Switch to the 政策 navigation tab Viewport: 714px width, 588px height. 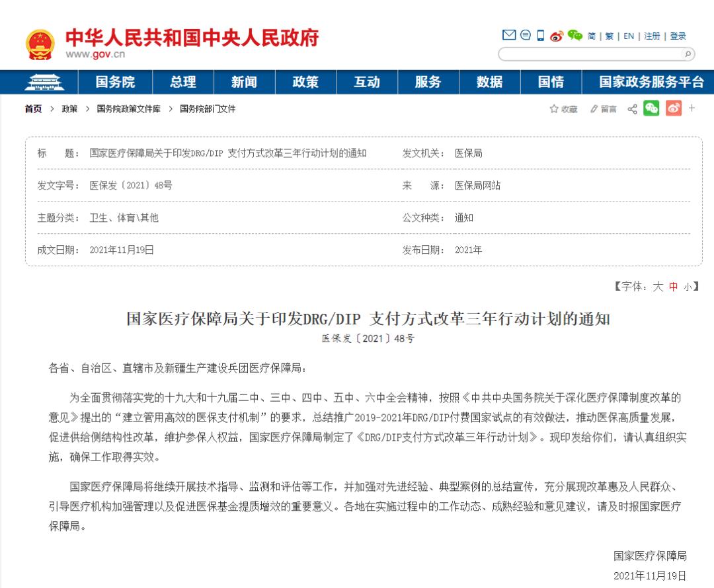tap(305, 81)
